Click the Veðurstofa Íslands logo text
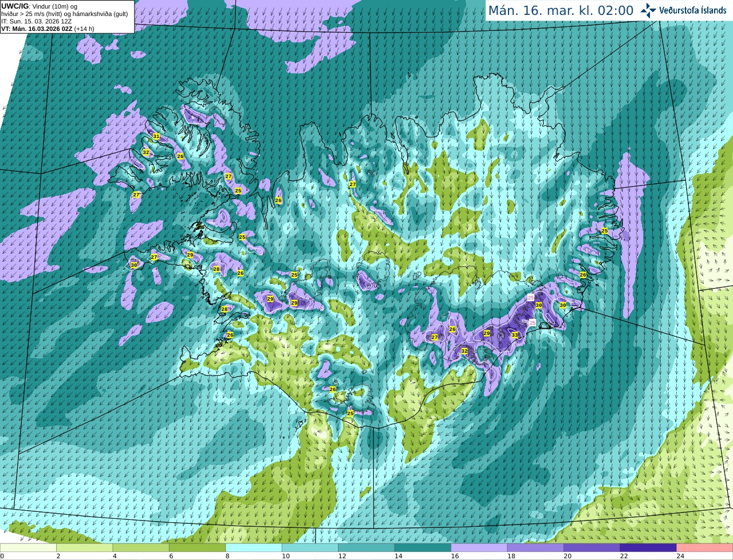The height and width of the screenshot is (560, 733). (x=692, y=10)
